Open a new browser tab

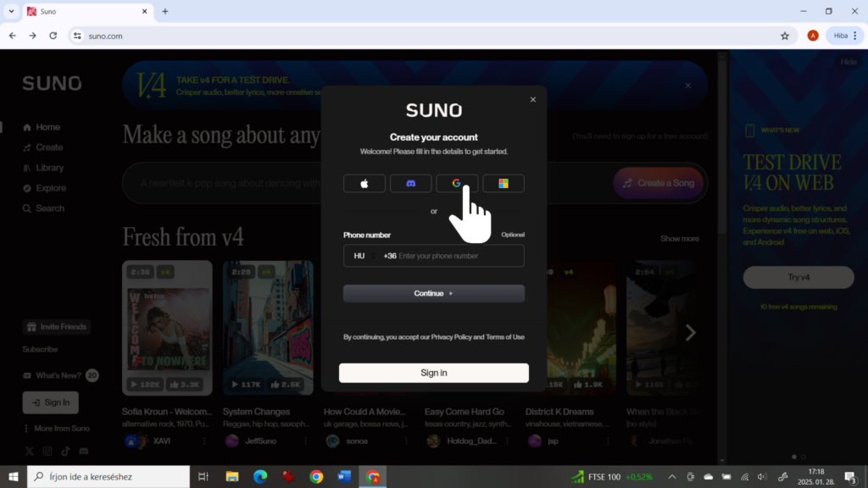pos(165,12)
